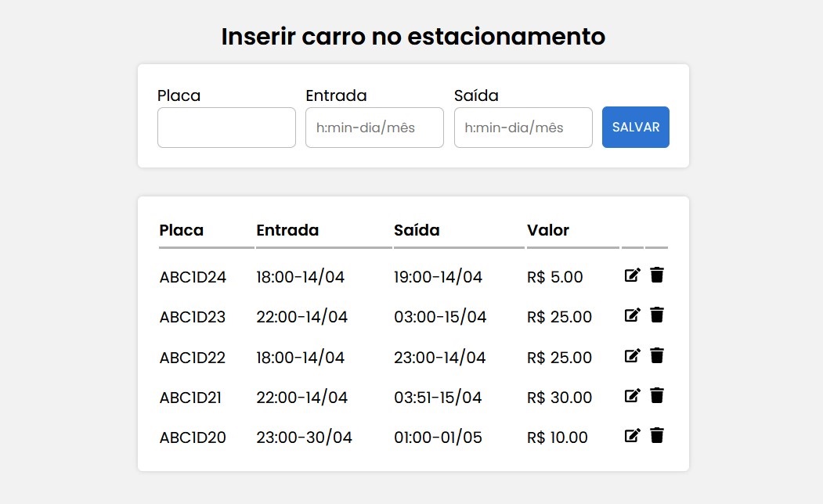This screenshot has width=823, height=504.
Task: Select the Valor column header
Action: click(x=548, y=230)
